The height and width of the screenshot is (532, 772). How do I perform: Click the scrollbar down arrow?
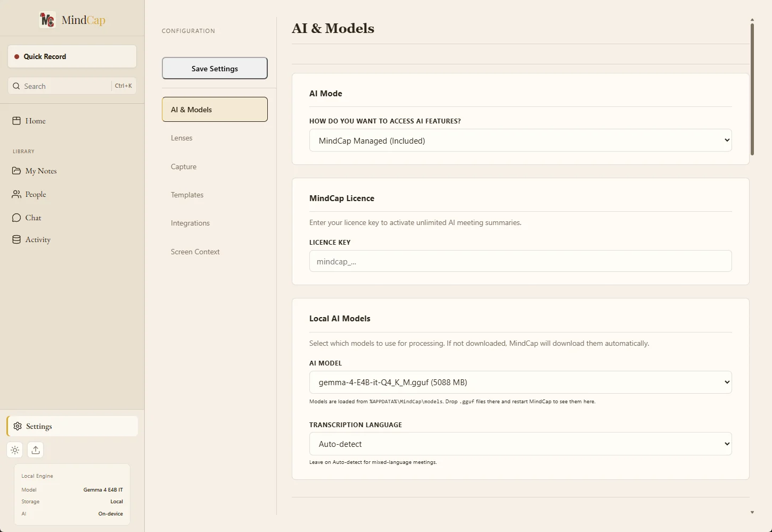click(x=752, y=512)
